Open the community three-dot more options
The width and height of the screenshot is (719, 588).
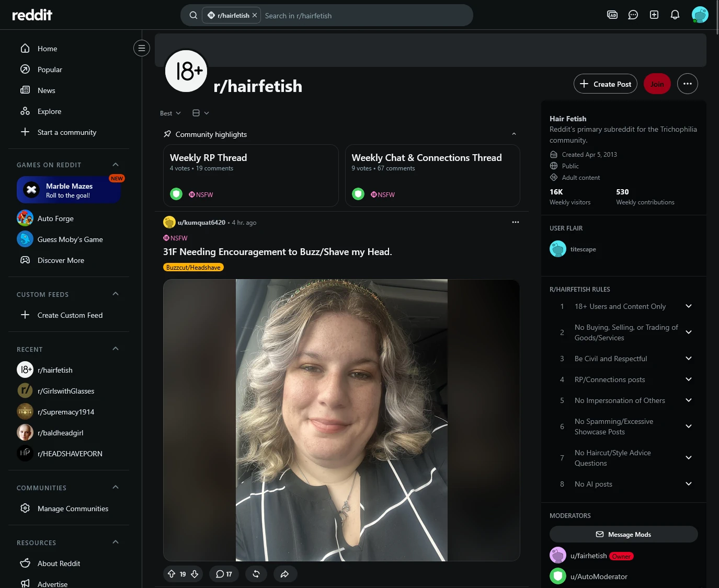tap(688, 84)
